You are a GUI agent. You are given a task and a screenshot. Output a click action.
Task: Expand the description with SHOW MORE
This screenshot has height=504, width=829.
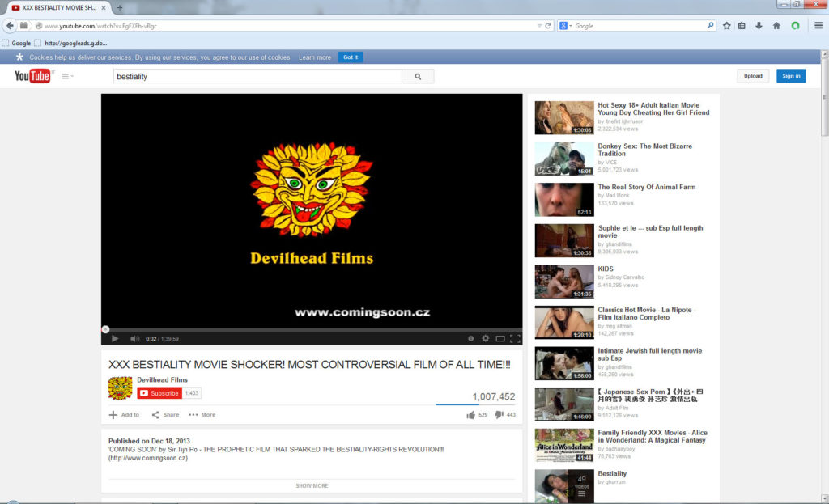coord(312,485)
